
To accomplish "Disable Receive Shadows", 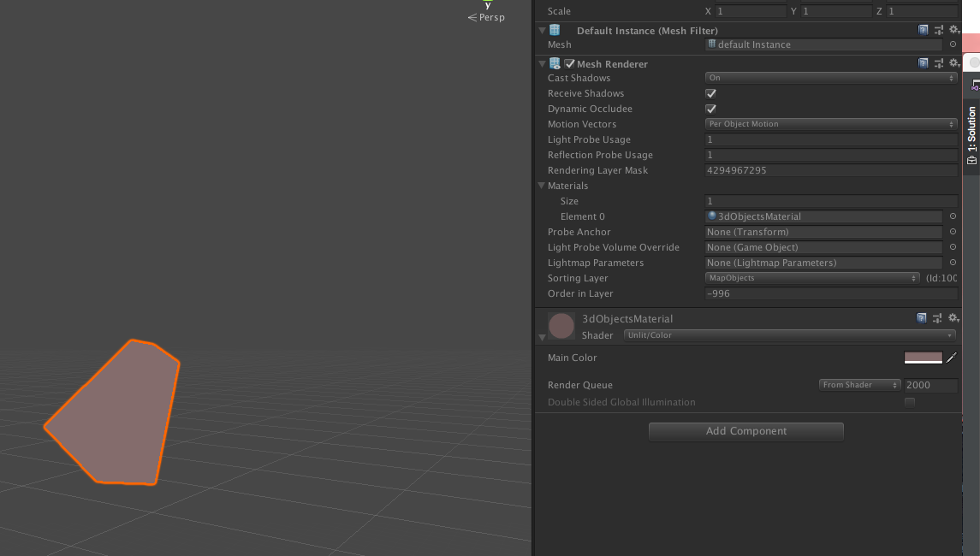I will click(710, 93).
